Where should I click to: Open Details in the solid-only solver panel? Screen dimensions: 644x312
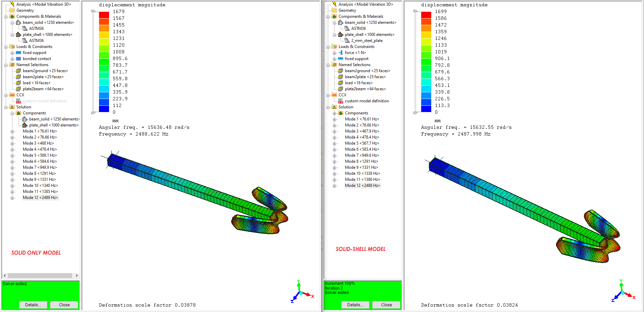[x=33, y=305]
